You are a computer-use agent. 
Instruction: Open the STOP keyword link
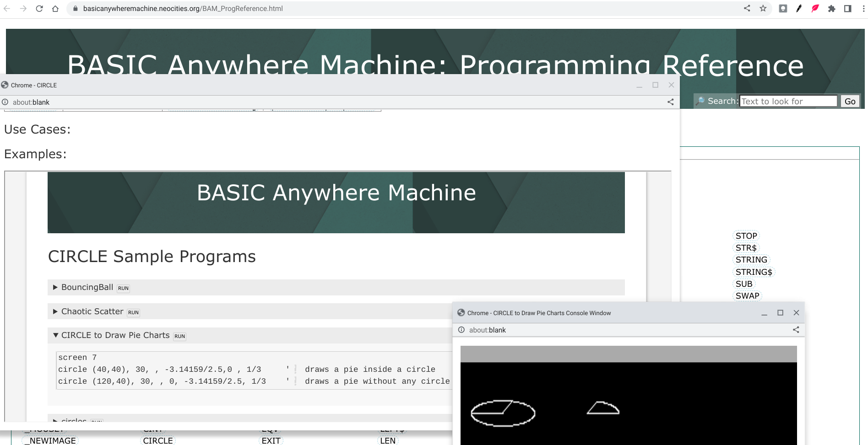click(x=746, y=236)
